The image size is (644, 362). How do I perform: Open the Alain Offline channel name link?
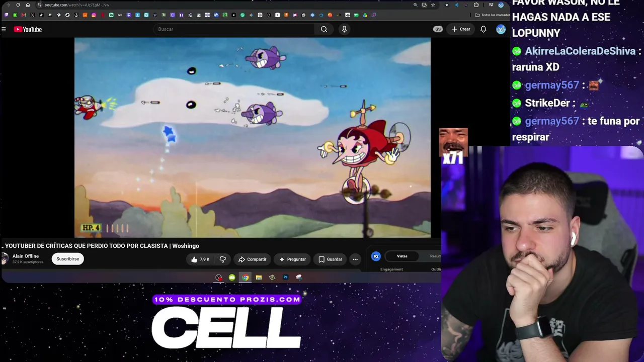(x=26, y=256)
